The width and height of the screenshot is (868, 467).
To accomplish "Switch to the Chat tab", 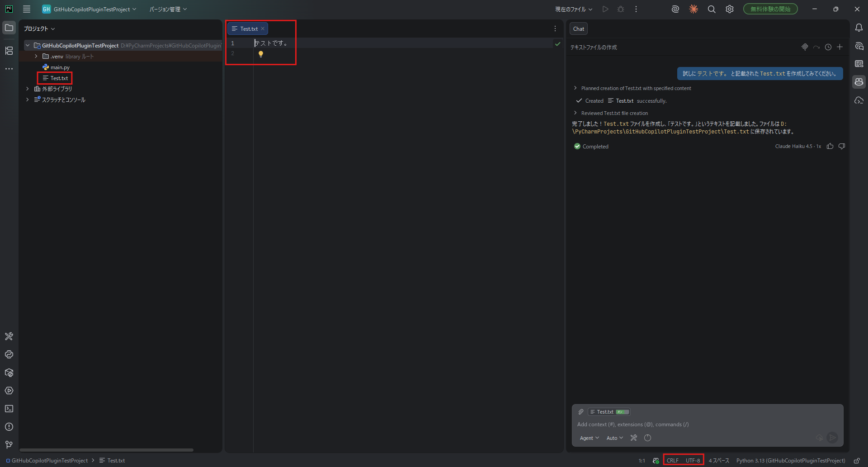I will tap(579, 29).
